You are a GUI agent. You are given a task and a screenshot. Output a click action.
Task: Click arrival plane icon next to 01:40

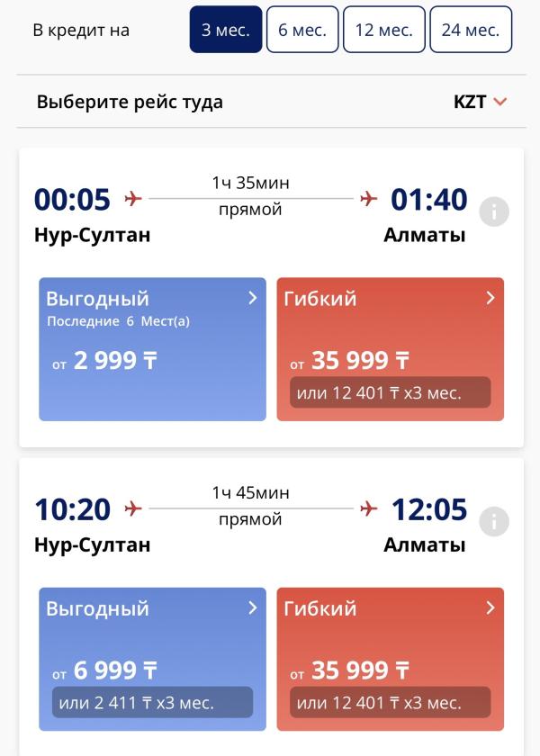368,199
